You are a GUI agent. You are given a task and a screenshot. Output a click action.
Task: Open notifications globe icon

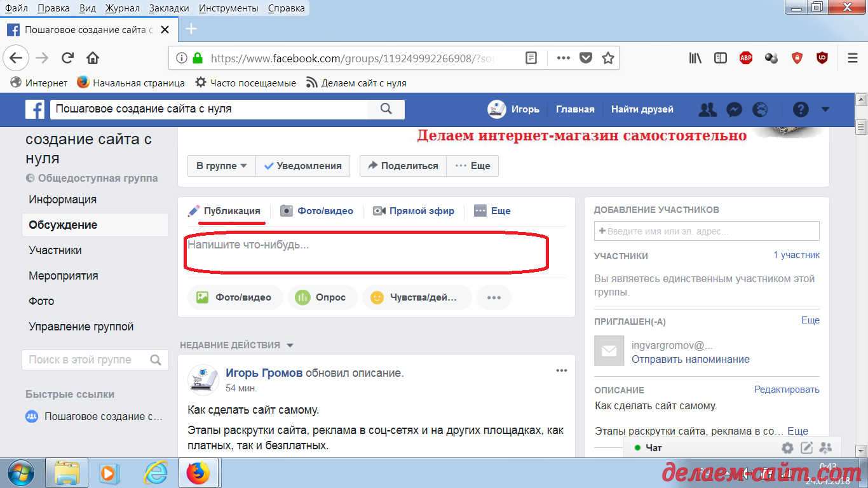pyautogui.click(x=760, y=109)
